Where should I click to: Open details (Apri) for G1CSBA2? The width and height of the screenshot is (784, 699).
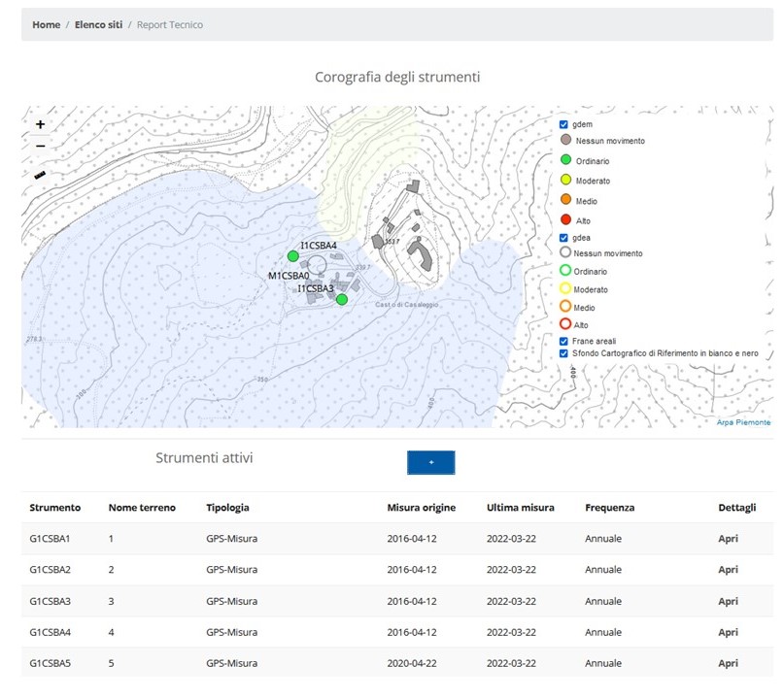tap(728, 570)
